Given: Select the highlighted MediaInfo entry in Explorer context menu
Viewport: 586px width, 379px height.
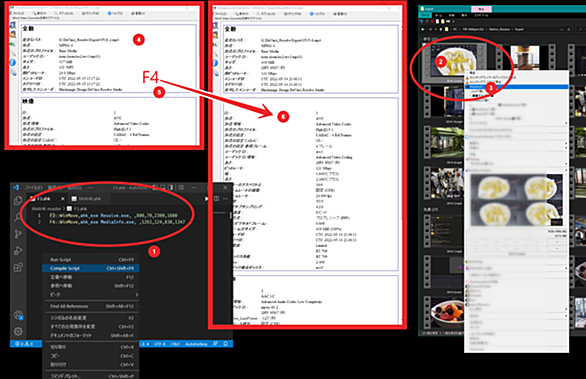Looking at the screenshot, I should [516, 87].
